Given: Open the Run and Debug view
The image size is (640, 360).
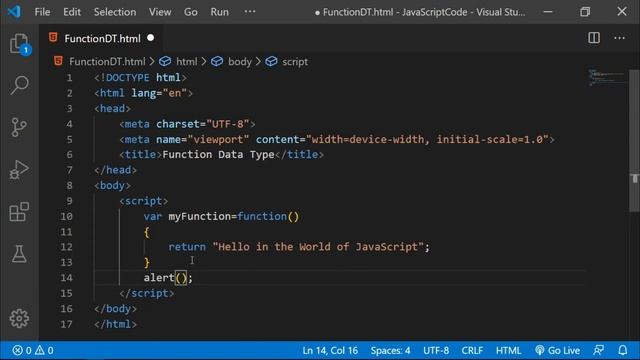Looking at the screenshot, I should click(19, 169).
